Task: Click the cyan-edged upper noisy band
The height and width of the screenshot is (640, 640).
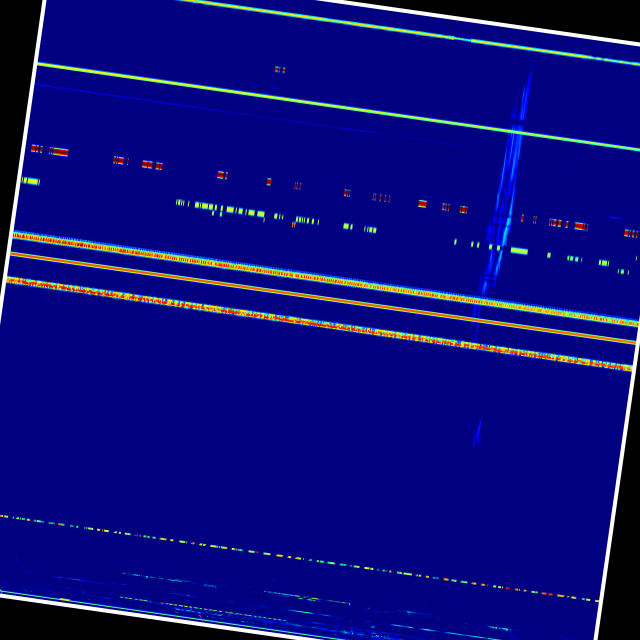Action: pyautogui.click(x=300, y=275)
